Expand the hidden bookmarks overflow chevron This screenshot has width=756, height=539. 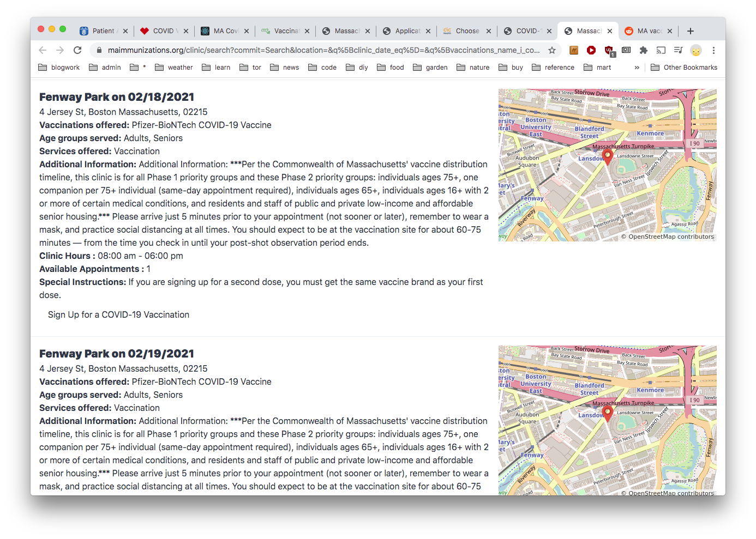coord(637,68)
